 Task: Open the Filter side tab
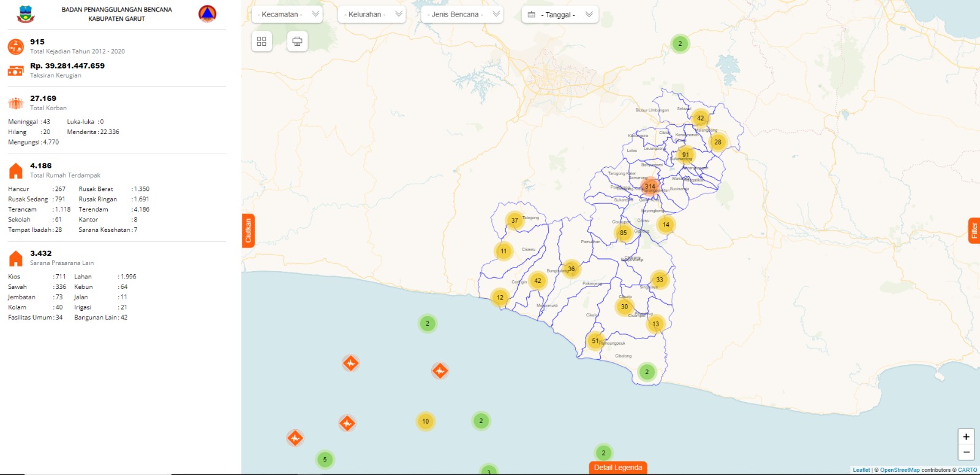click(974, 230)
